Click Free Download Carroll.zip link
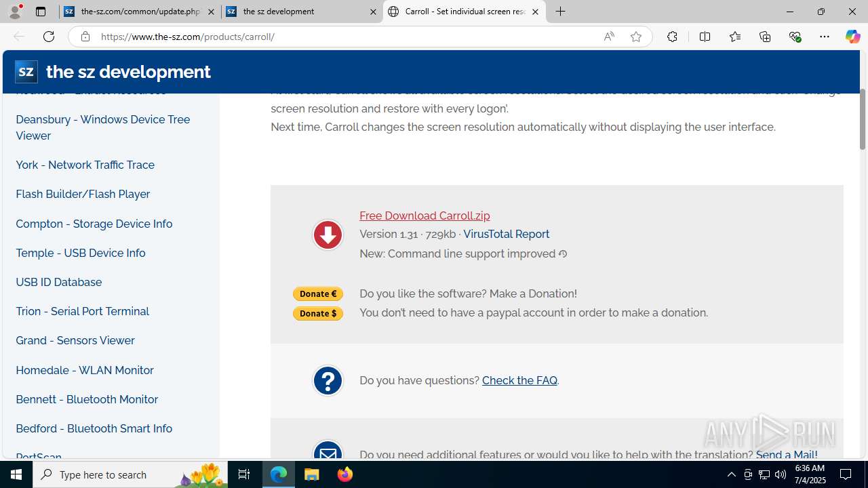This screenshot has height=488, width=868. click(x=425, y=216)
